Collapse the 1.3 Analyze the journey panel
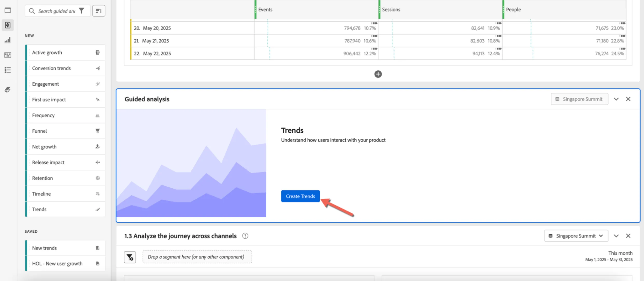Viewport: 644px width, 281px height. click(616, 236)
